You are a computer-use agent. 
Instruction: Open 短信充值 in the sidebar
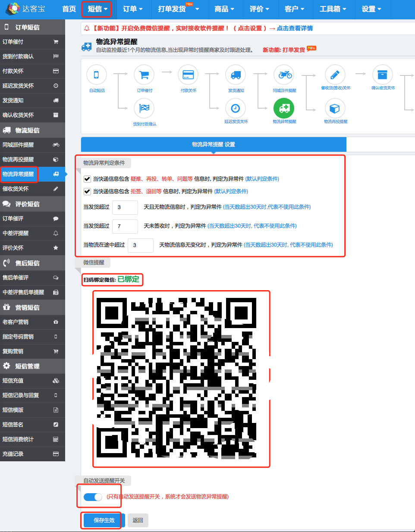click(x=32, y=381)
